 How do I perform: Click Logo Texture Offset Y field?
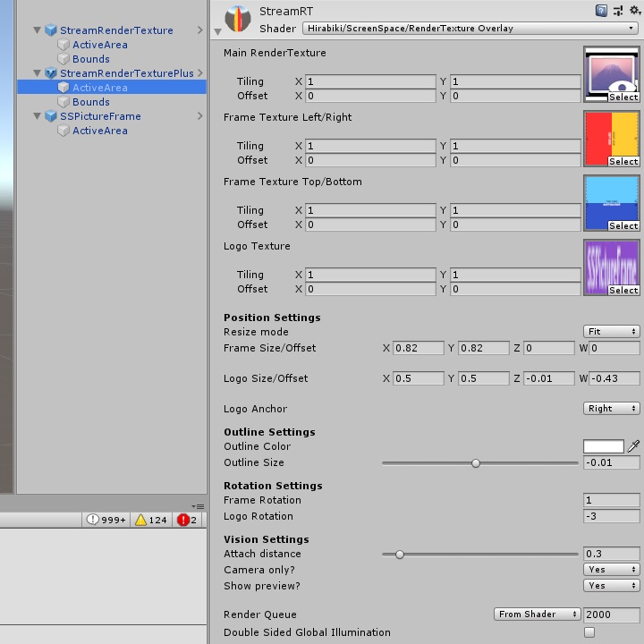[x=515, y=289]
